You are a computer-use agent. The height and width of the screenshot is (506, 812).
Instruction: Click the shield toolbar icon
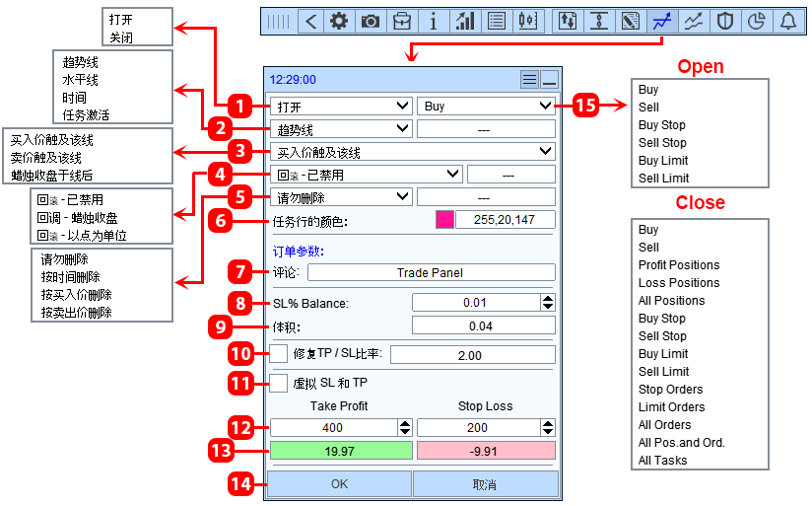[x=725, y=22]
